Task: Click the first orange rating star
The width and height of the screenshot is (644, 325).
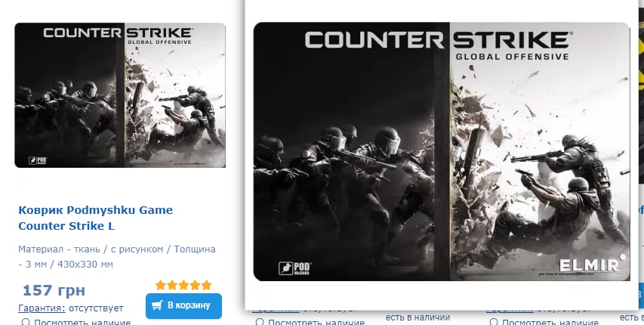Action: tap(161, 285)
